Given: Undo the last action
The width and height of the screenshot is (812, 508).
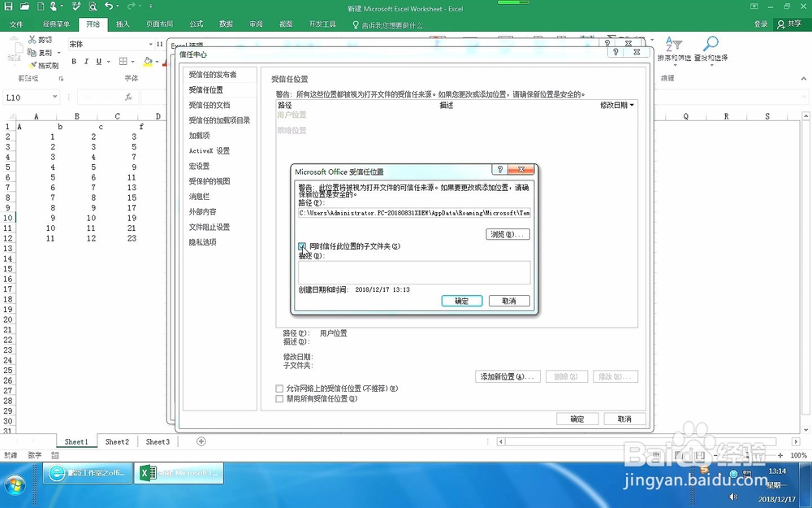Looking at the screenshot, I should [109, 7].
